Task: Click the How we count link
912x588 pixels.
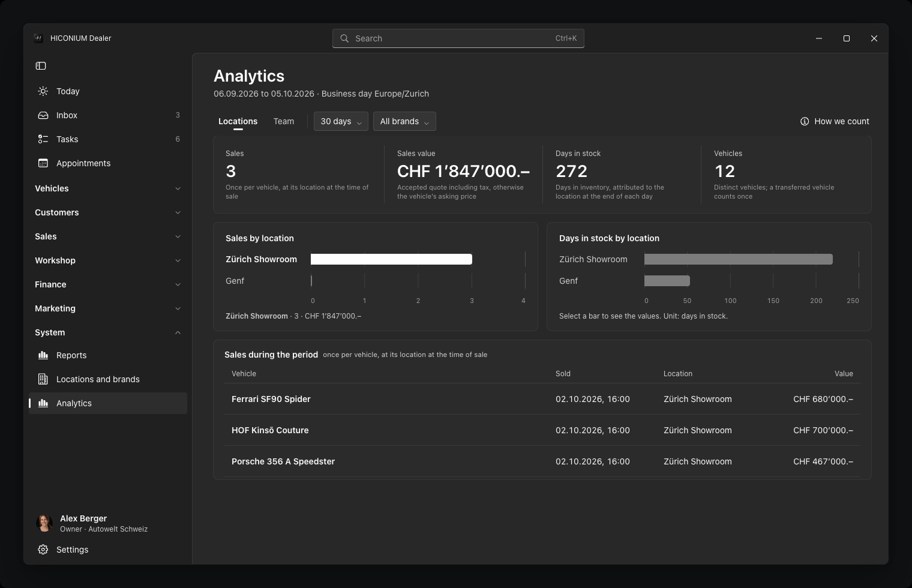Action: point(835,121)
